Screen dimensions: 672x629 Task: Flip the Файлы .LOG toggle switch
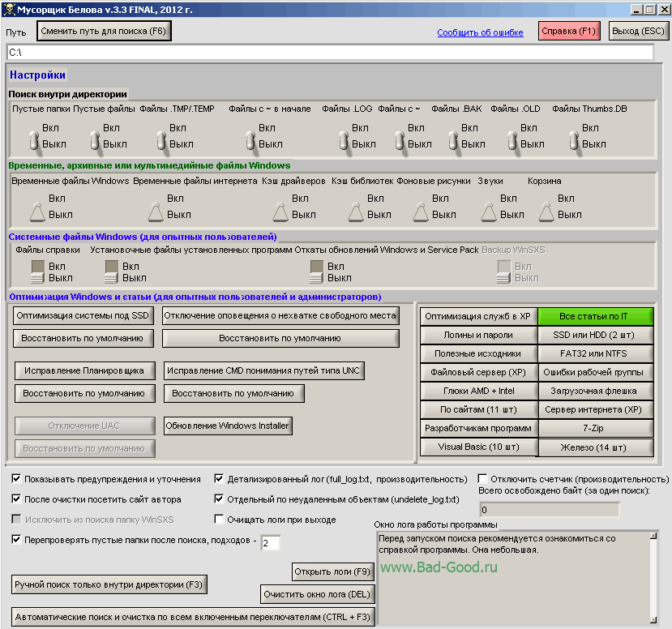click(x=344, y=140)
